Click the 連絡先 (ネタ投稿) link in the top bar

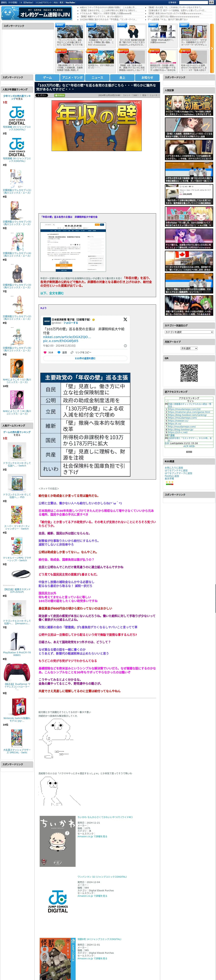click(x=9, y=2)
